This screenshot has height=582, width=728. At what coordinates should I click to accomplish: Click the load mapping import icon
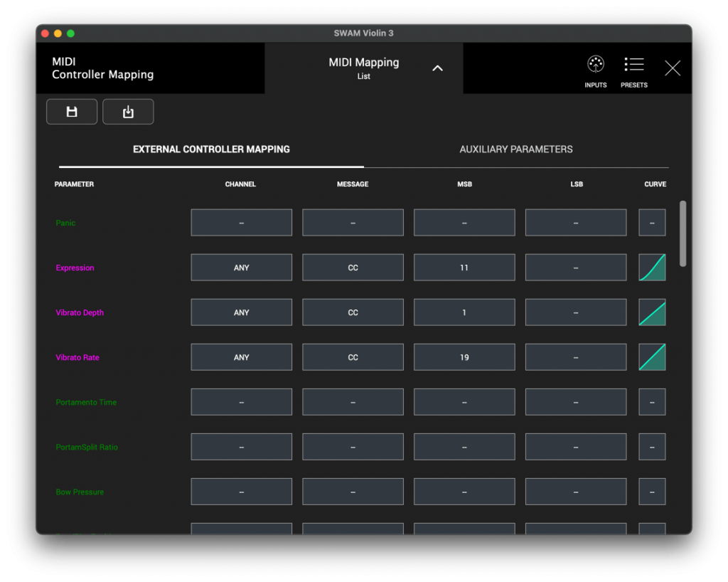coord(128,112)
